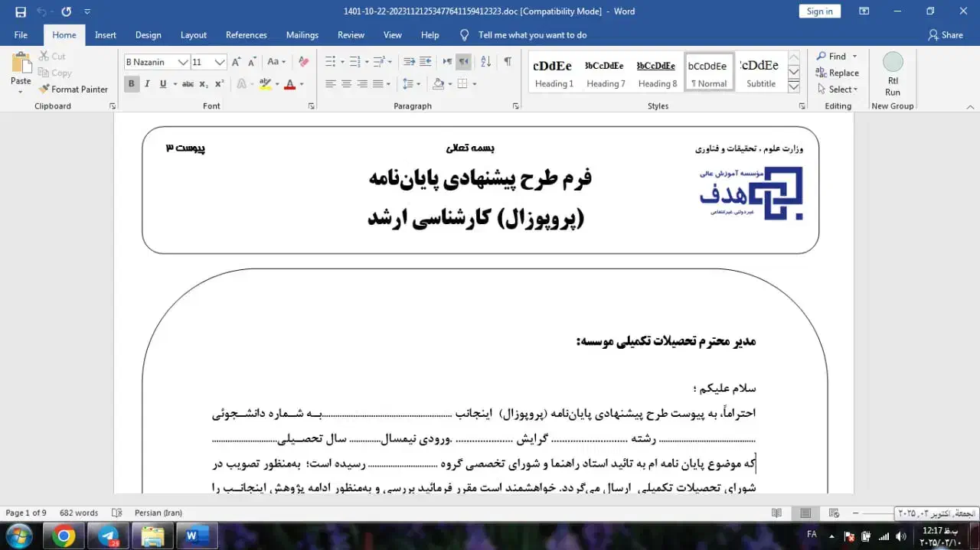The image size is (980, 550).
Task: Click the Sign in button
Action: pyautogui.click(x=819, y=11)
